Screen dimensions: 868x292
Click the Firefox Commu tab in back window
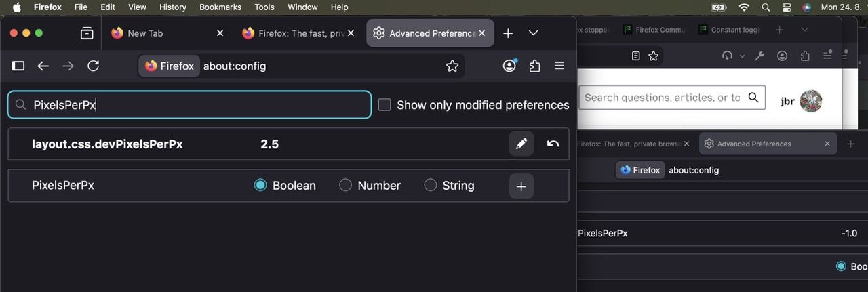654,30
